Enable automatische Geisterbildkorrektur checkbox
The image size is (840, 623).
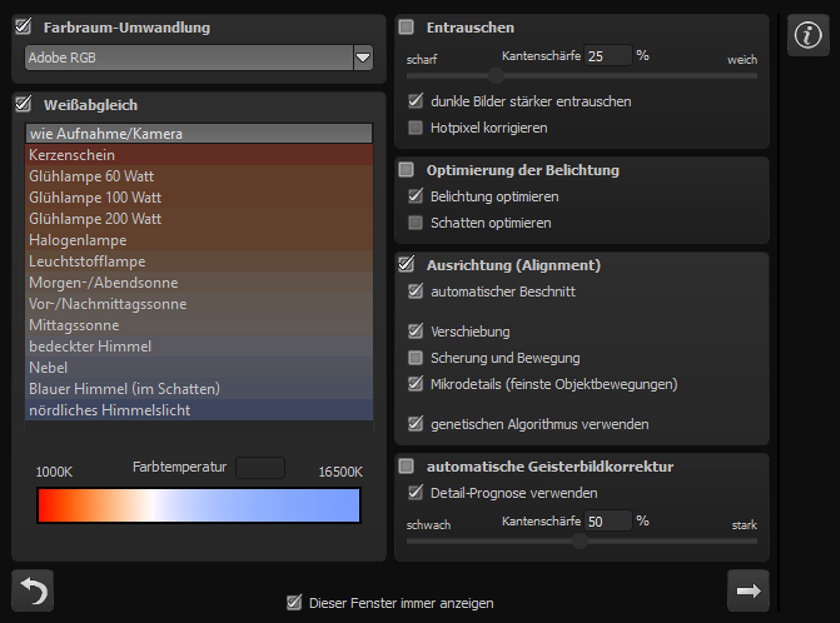[x=406, y=466]
